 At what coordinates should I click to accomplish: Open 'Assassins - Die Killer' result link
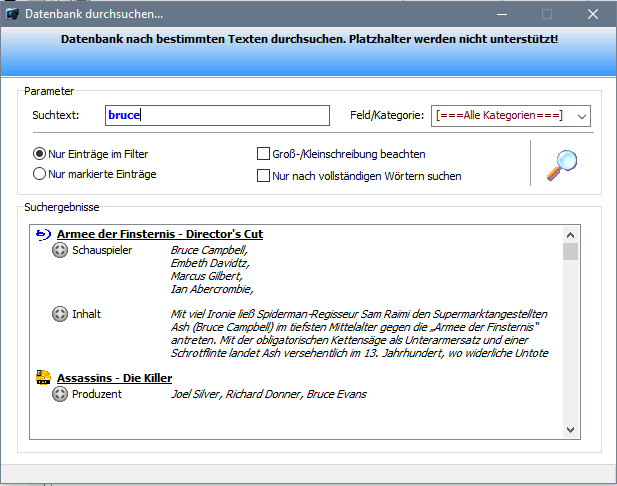tap(115, 378)
